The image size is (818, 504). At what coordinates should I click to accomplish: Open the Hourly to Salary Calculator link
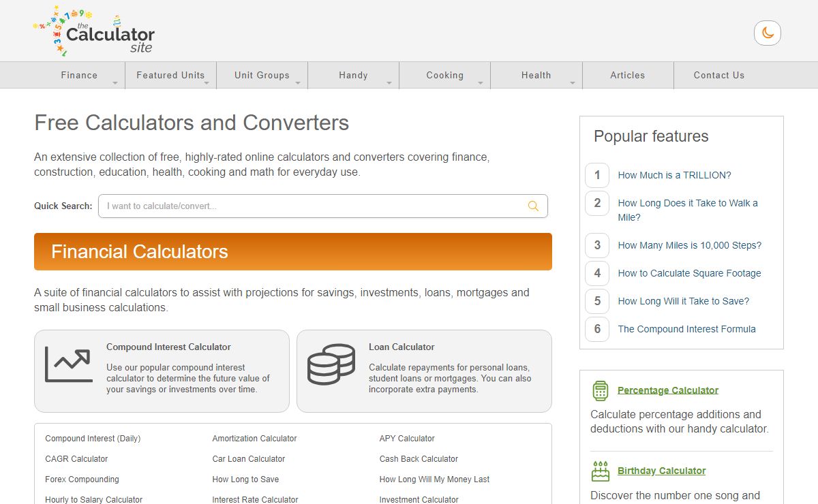coord(93,499)
